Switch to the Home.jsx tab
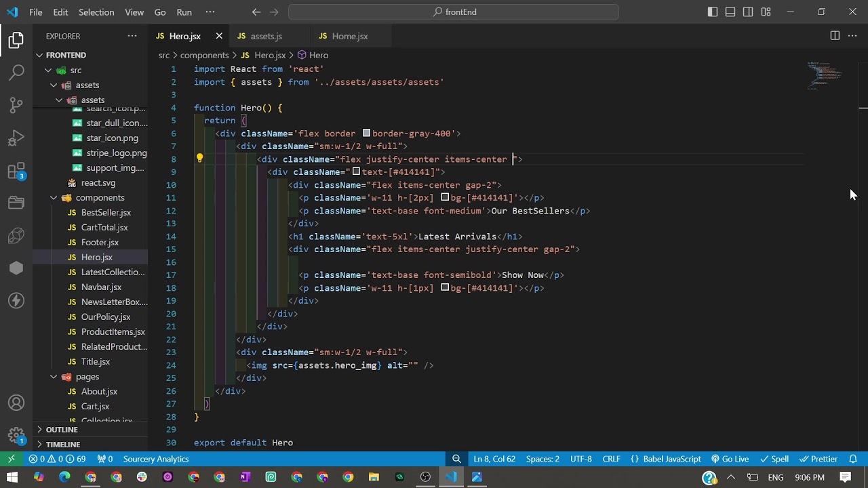 pyautogui.click(x=350, y=36)
